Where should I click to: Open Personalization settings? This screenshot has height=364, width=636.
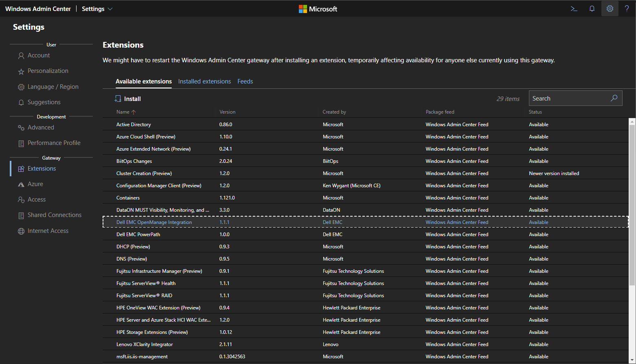48,71
